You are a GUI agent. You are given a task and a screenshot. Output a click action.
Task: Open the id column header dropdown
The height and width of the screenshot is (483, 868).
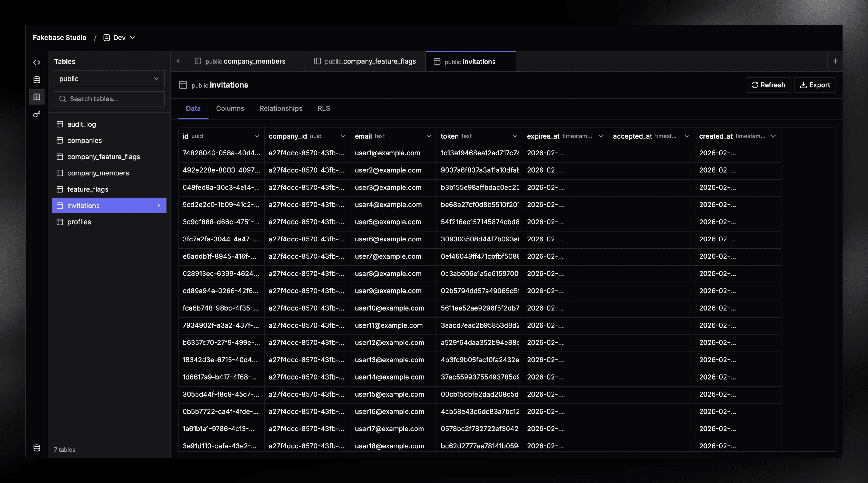pyautogui.click(x=257, y=136)
